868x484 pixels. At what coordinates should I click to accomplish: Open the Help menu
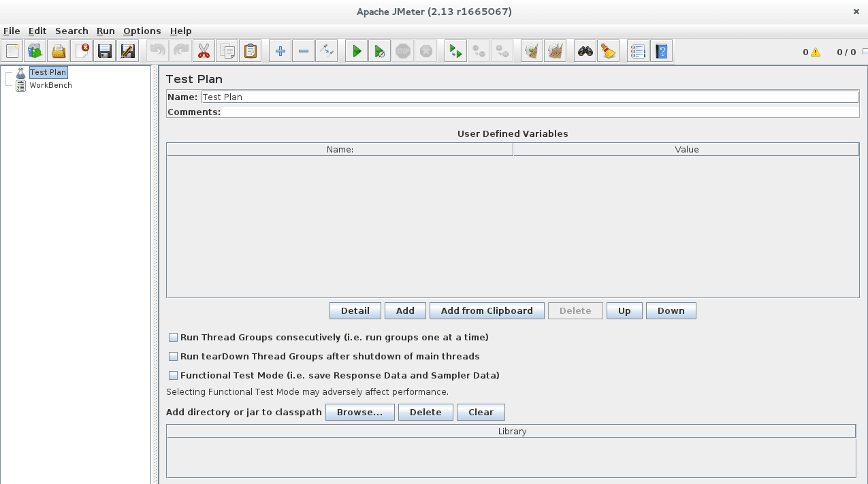(180, 31)
